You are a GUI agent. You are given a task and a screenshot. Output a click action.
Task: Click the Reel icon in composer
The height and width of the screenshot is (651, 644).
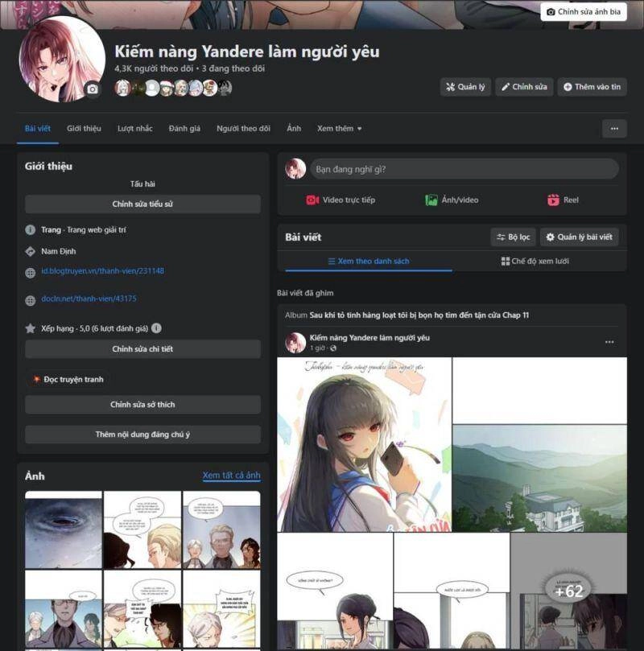coord(553,200)
